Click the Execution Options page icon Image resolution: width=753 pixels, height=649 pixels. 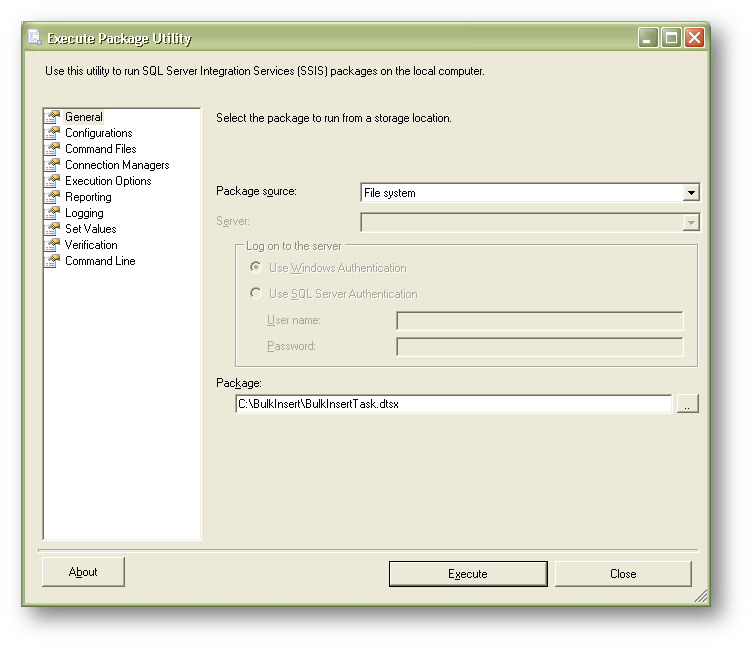tap(53, 181)
